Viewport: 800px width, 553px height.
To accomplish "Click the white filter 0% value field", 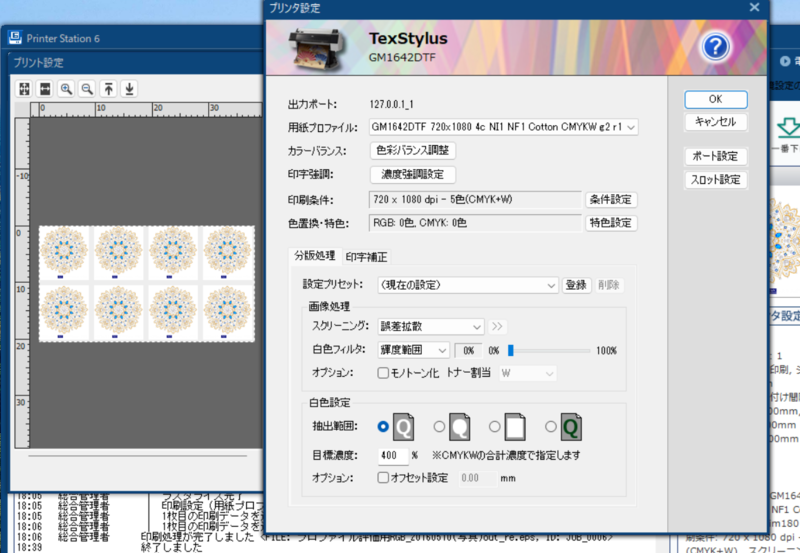I will pyautogui.click(x=468, y=350).
